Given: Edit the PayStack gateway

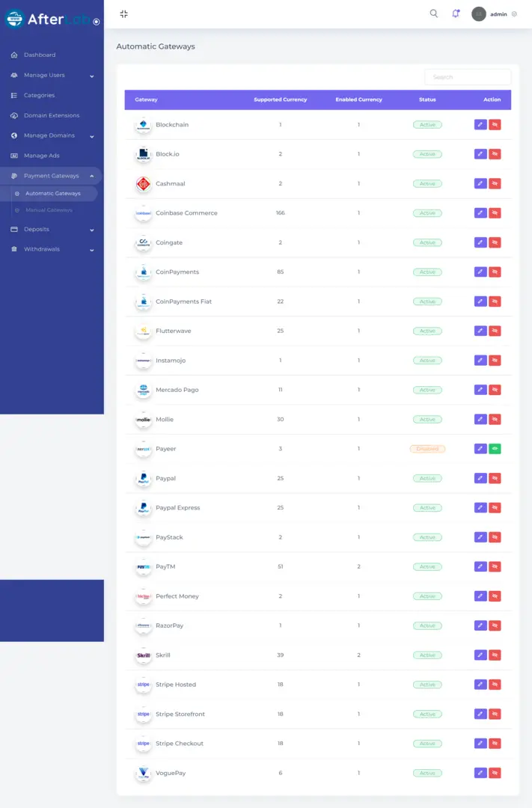Looking at the screenshot, I should pyautogui.click(x=480, y=537).
